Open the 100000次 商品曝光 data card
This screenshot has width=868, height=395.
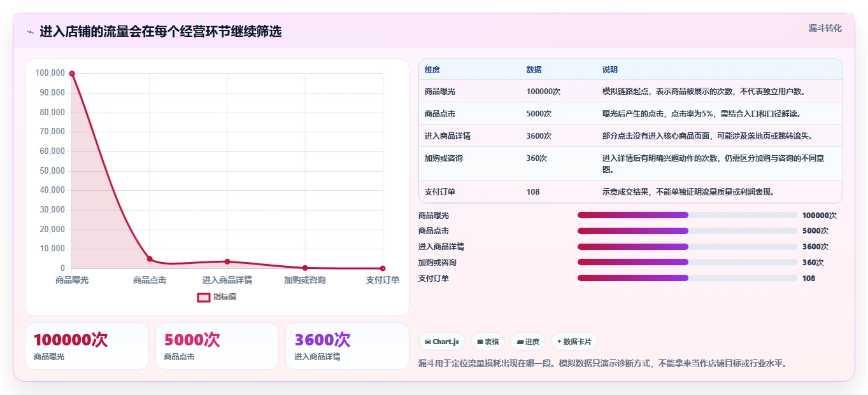pyautogui.click(x=87, y=346)
